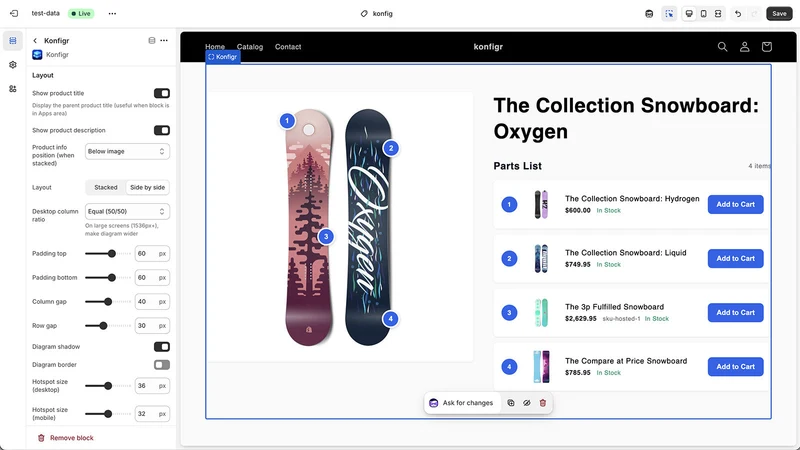Screen dimensions: 800x450
Task: Click the Padding top value field
Action: point(152,254)
